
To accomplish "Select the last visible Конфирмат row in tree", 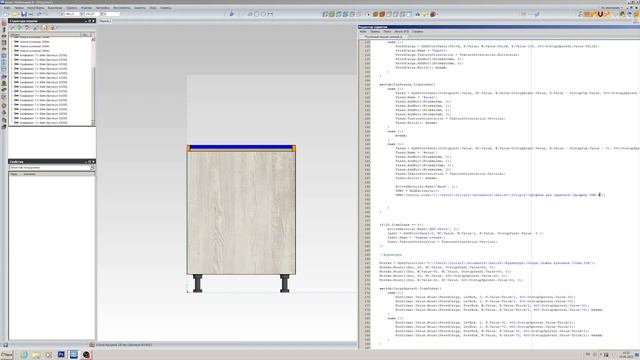I will click(43, 122).
